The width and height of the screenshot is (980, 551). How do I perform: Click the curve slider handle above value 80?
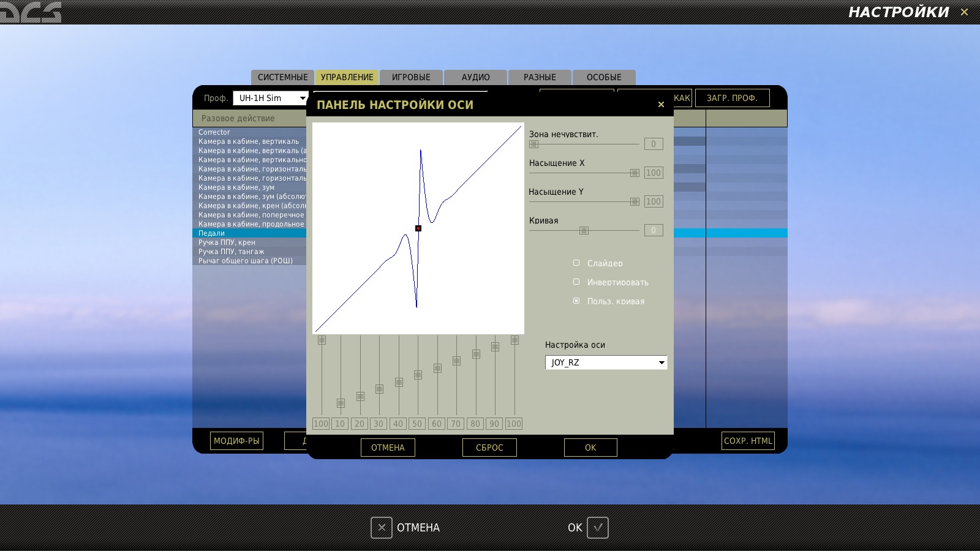(x=476, y=354)
